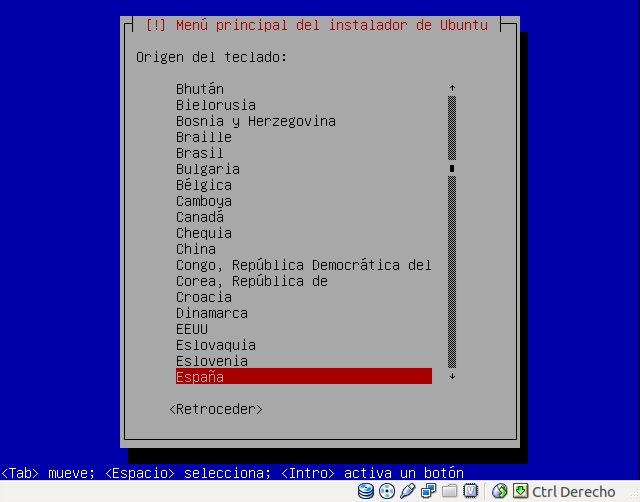Open the shared folders status icon
The width and height of the screenshot is (640, 502).
pyautogui.click(x=449, y=491)
